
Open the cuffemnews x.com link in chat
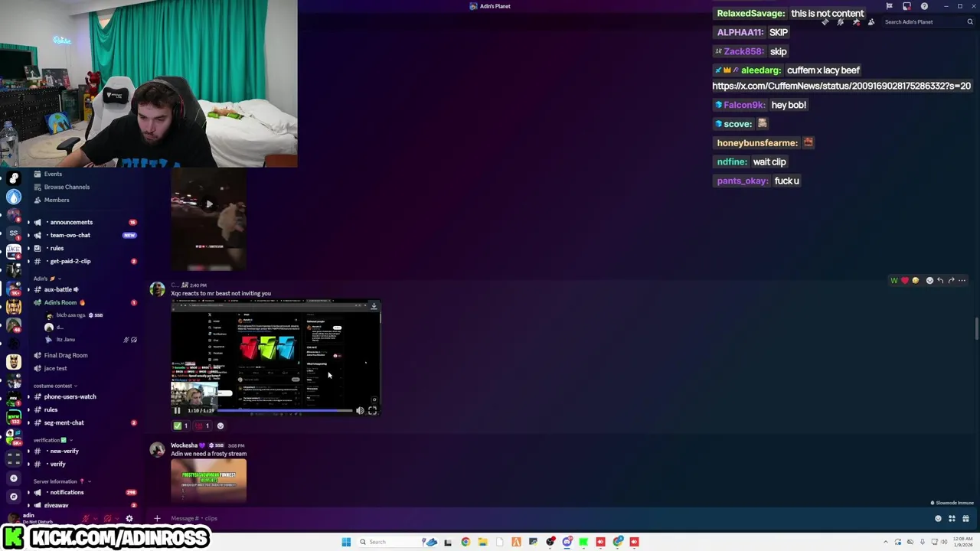841,86
